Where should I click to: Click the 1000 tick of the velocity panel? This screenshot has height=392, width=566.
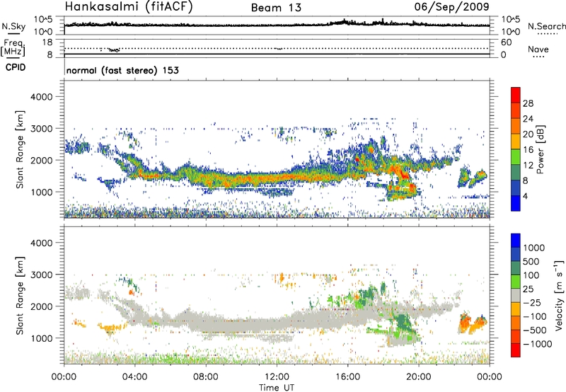point(41,338)
